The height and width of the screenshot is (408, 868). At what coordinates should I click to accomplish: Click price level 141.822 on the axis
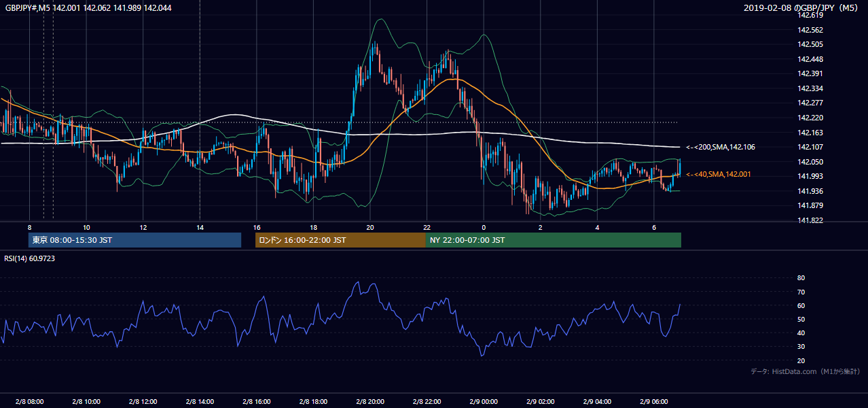coord(810,220)
